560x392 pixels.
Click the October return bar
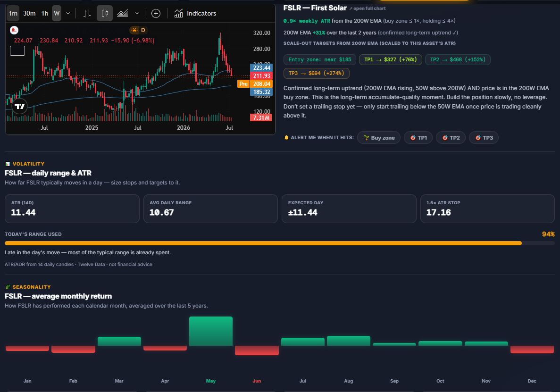[440, 343]
